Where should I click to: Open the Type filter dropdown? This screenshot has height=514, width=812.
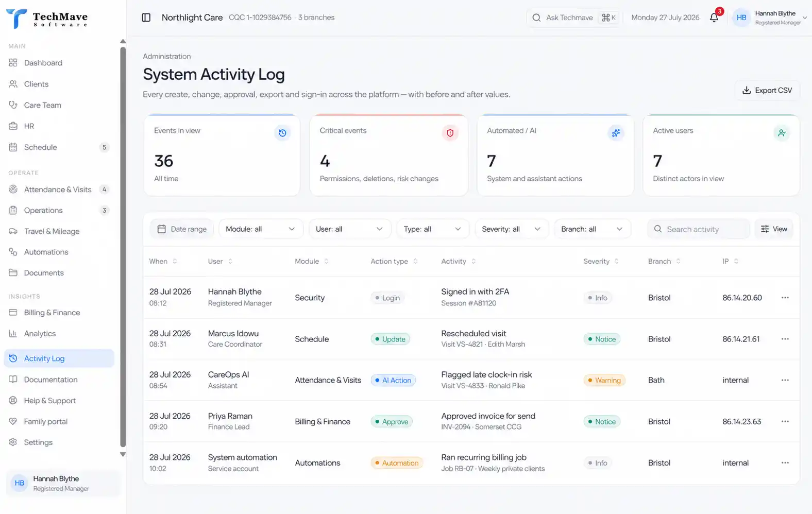(432, 229)
